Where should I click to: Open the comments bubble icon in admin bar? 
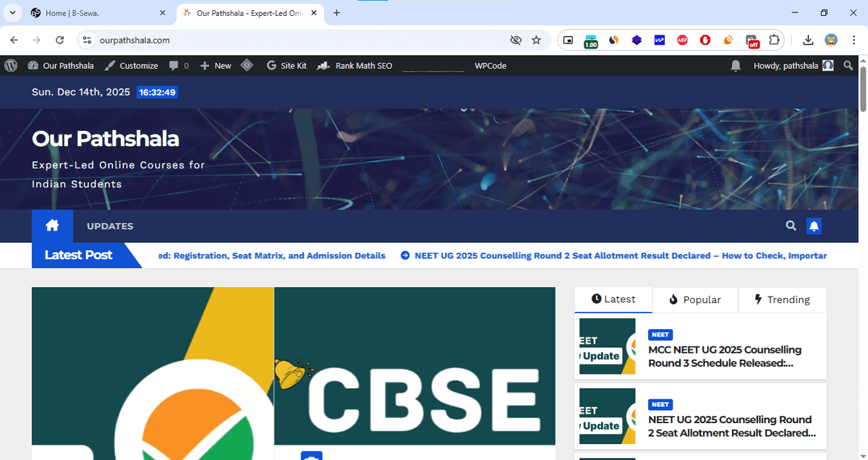174,65
